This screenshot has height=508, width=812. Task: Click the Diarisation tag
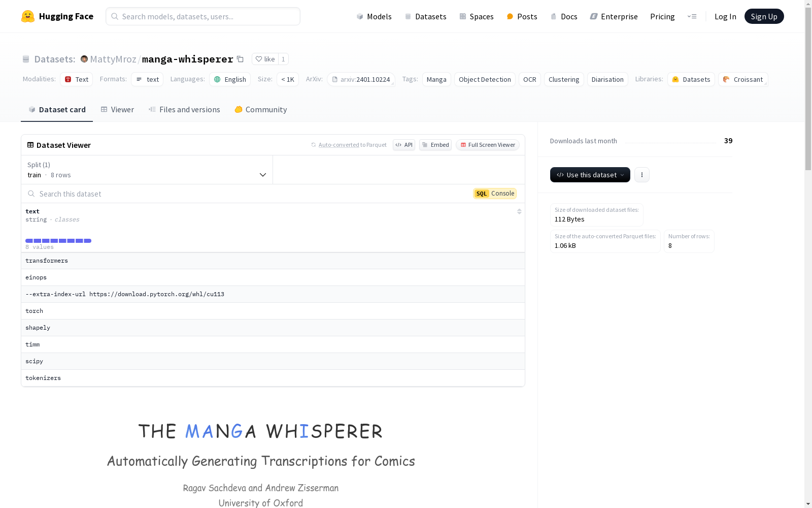(x=607, y=79)
